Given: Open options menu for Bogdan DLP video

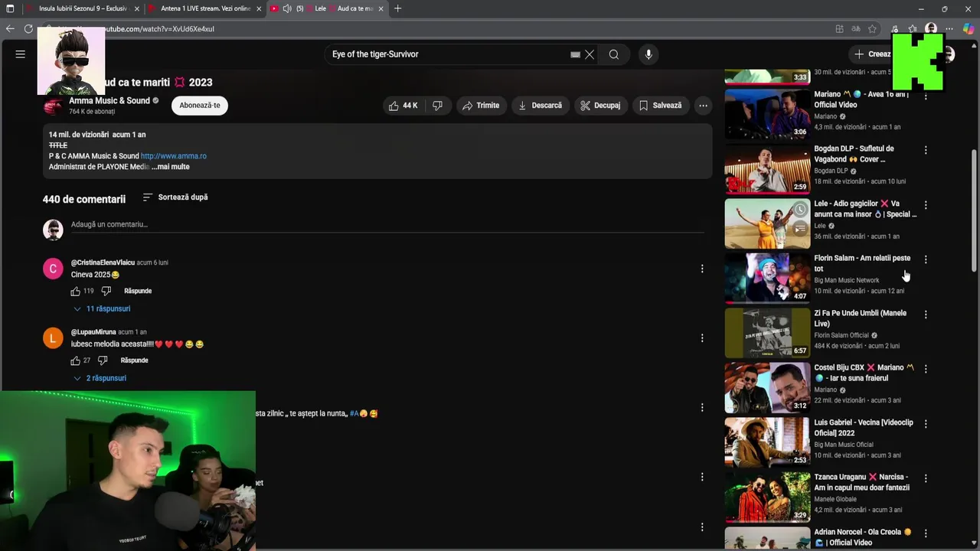Looking at the screenshot, I should 926,151.
